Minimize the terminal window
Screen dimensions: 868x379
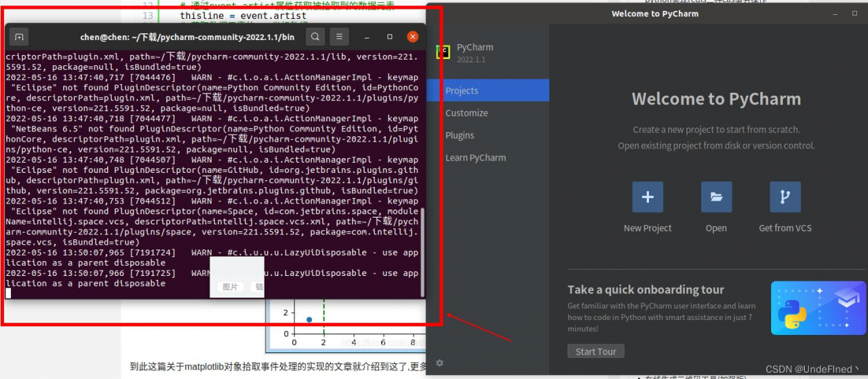(367, 37)
